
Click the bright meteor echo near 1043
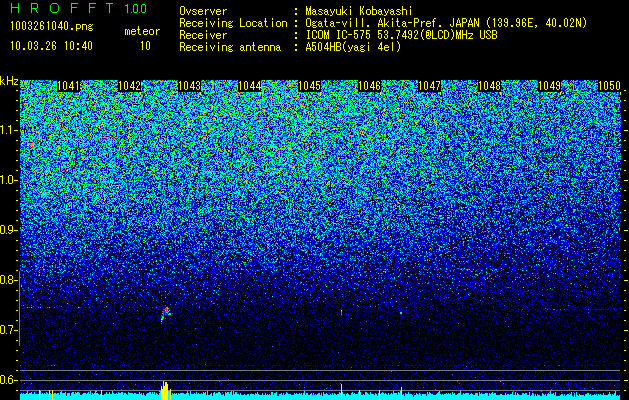(165, 314)
